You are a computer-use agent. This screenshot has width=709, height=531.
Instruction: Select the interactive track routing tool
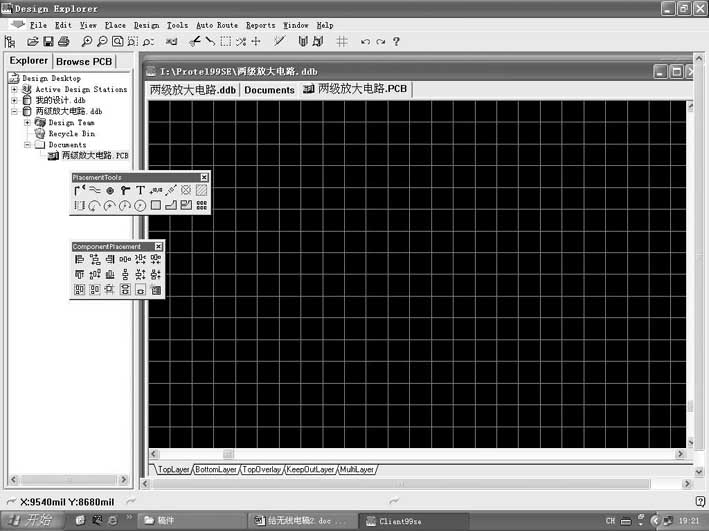pyautogui.click(x=79, y=190)
